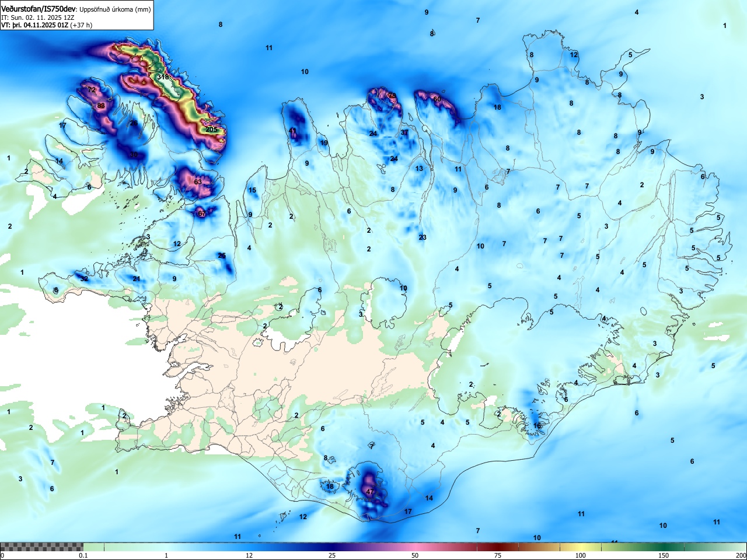Click the 150 label on the color scale
The width and height of the screenshot is (747, 560).
(x=664, y=555)
